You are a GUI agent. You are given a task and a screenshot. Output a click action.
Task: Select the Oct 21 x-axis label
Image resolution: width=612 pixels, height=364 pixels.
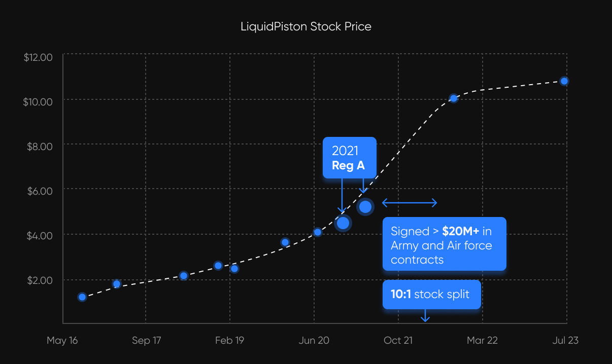(398, 340)
